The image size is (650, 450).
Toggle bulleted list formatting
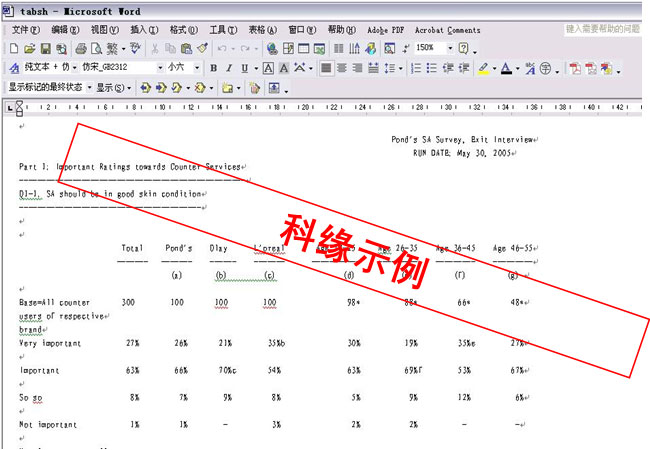pyautogui.click(x=432, y=68)
